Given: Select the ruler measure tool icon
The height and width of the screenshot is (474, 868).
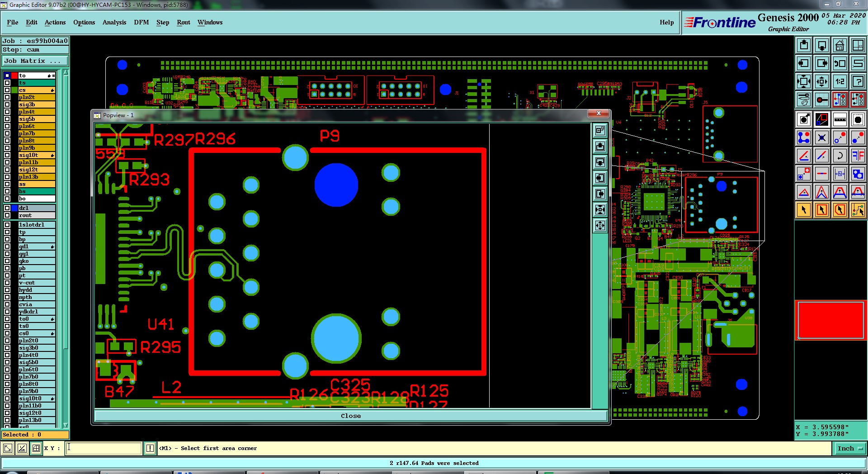Looking at the screenshot, I should pos(840,119).
